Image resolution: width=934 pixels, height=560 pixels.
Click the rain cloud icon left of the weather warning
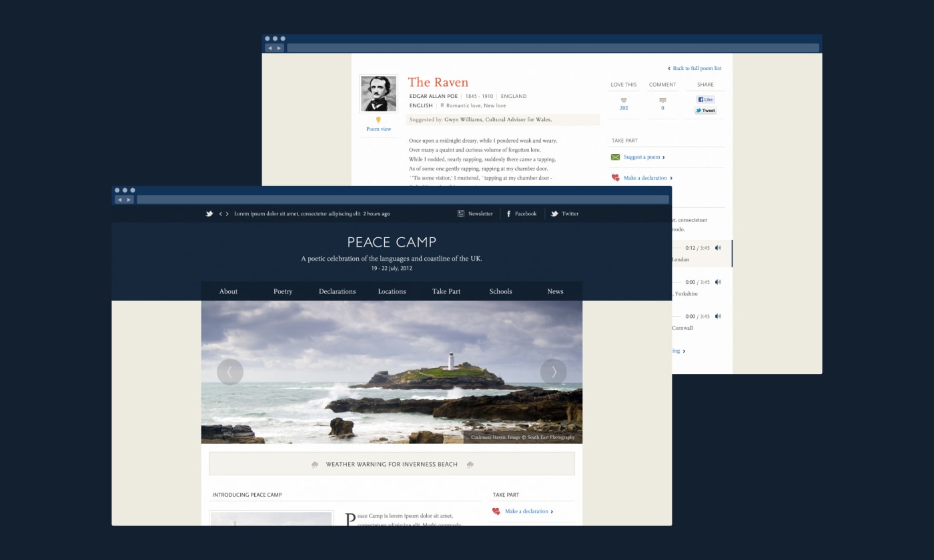(315, 465)
